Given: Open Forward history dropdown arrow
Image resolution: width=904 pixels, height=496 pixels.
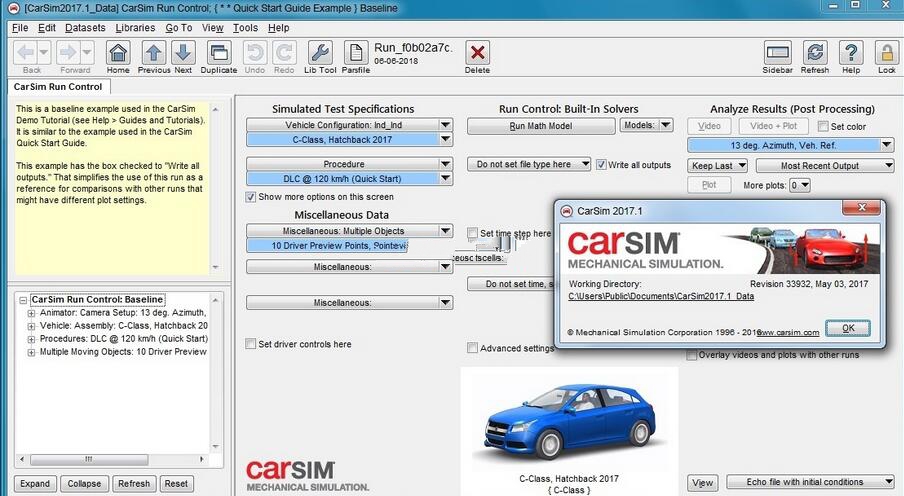Looking at the screenshot, I should pos(86,53).
